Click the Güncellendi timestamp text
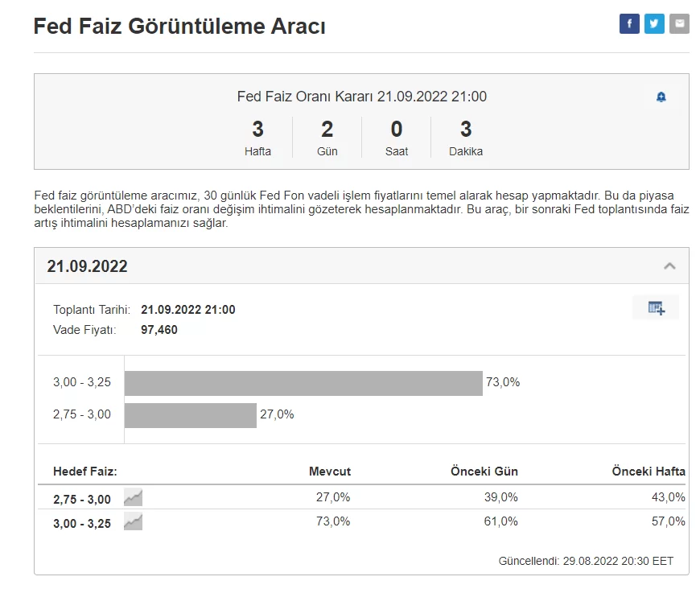 coord(586,561)
